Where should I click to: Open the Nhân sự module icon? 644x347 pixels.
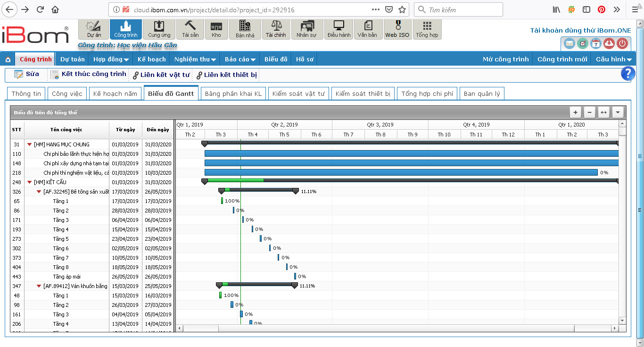pos(306,29)
